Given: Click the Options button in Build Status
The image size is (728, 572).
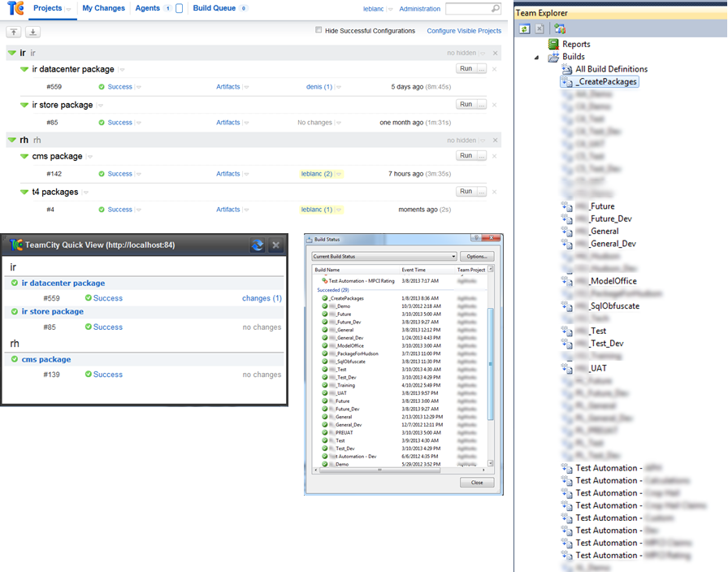Looking at the screenshot, I should point(477,257).
